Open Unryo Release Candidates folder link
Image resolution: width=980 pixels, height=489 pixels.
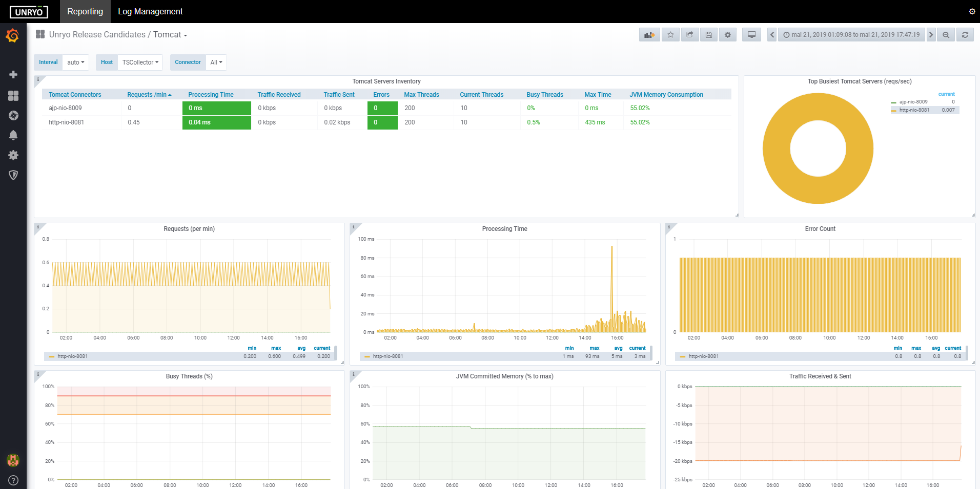coord(97,35)
